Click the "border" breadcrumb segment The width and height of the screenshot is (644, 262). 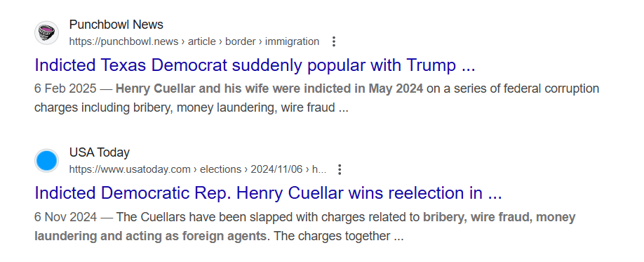(240, 41)
